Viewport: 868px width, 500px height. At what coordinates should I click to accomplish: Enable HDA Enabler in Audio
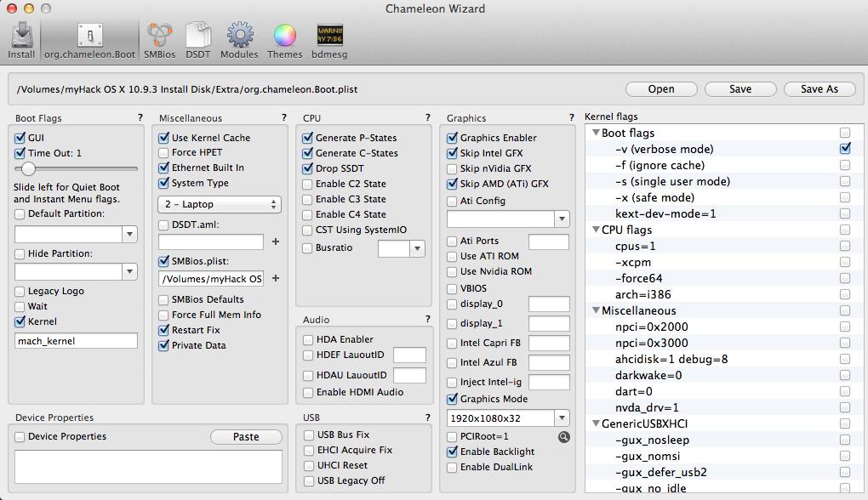coord(308,339)
